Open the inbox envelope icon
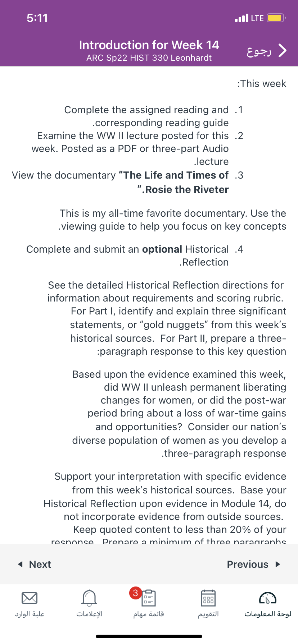 coord(30,598)
